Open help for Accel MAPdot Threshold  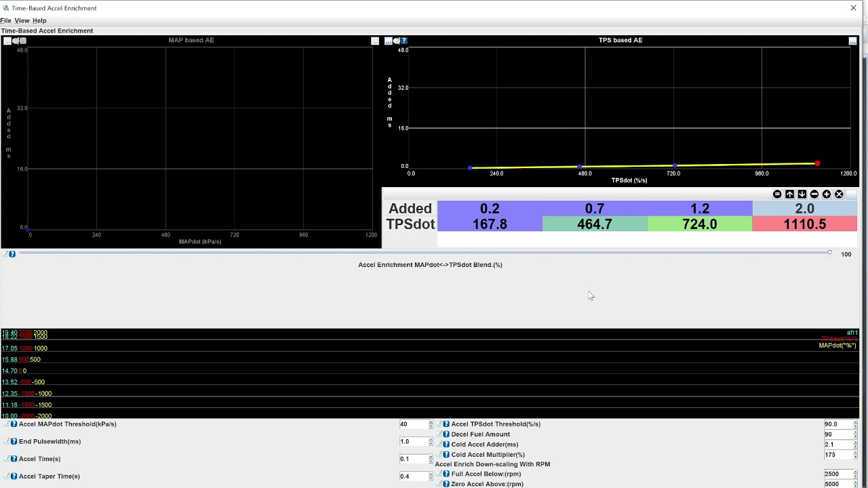(14, 424)
